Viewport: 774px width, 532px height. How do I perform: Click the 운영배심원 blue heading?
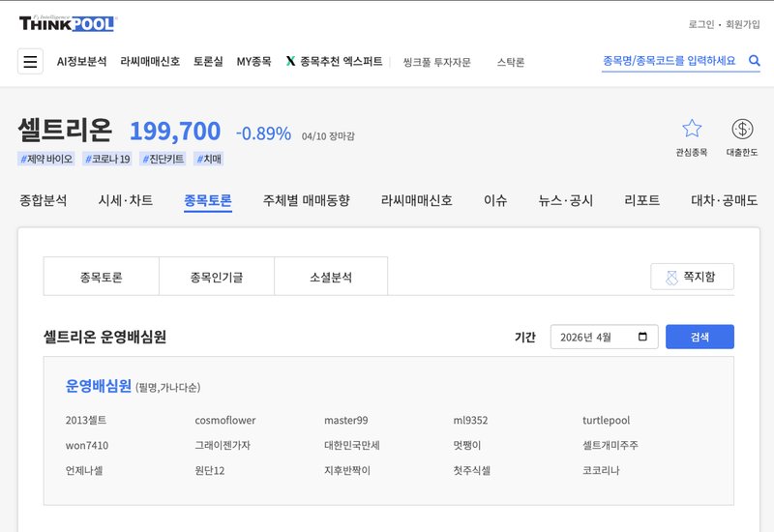[99, 385]
